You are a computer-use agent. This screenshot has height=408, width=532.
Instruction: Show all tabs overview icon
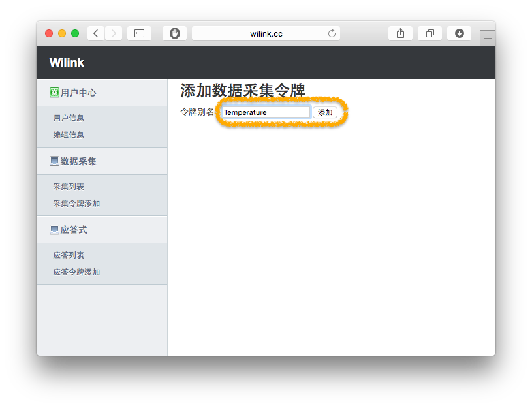pos(430,33)
